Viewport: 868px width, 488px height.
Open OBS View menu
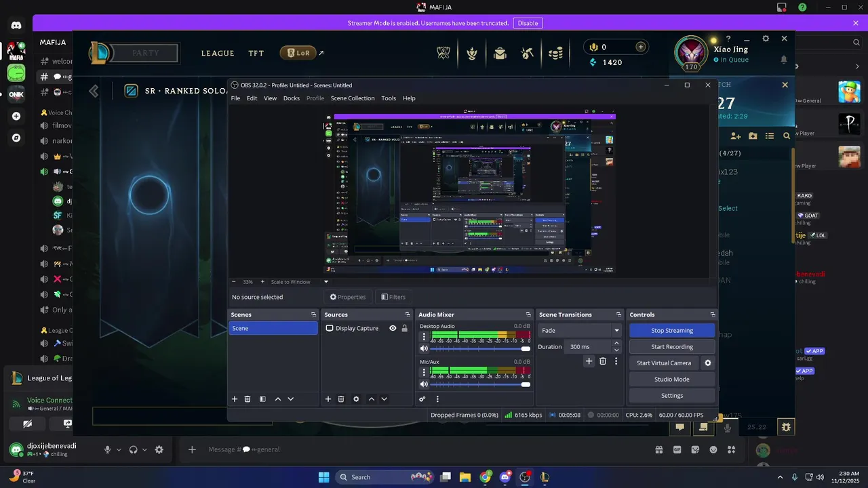pos(270,98)
